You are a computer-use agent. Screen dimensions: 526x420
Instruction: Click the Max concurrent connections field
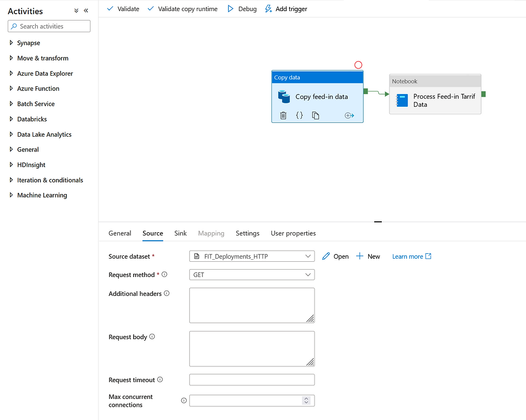[x=252, y=401]
